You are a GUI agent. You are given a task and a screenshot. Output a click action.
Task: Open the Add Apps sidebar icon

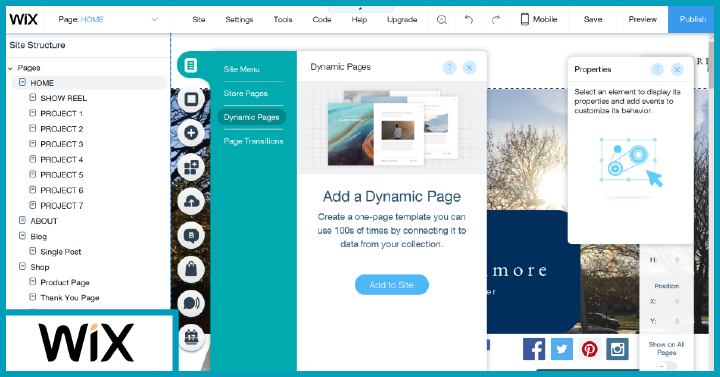[x=191, y=167]
